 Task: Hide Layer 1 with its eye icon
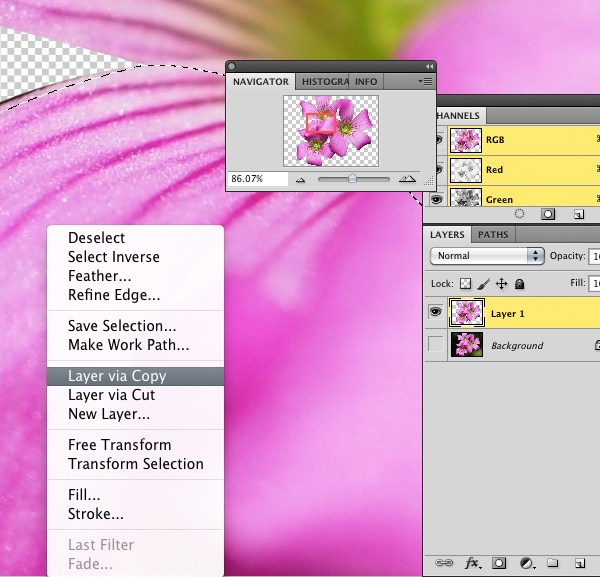coord(435,311)
